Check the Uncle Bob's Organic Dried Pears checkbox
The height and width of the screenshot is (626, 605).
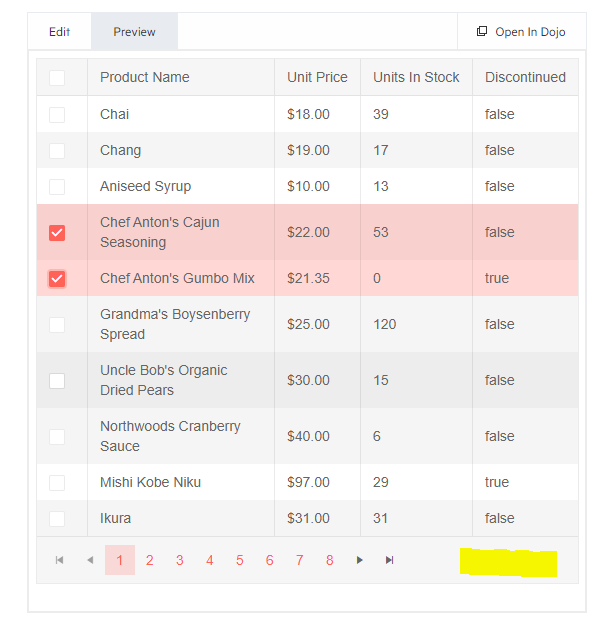tap(57, 381)
